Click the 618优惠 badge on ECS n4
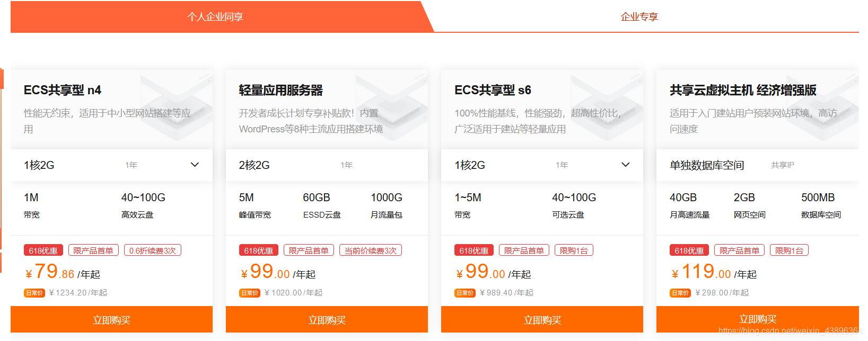The image size is (868, 341). [x=43, y=250]
